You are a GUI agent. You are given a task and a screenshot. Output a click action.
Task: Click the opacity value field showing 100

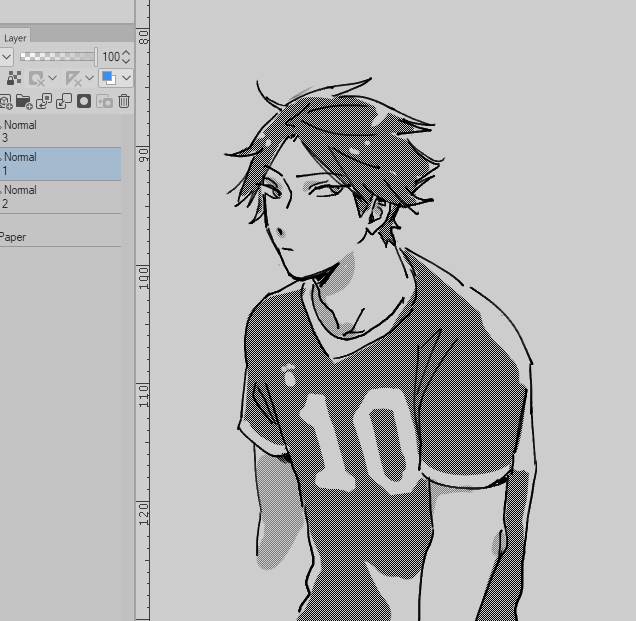pyautogui.click(x=111, y=57)
